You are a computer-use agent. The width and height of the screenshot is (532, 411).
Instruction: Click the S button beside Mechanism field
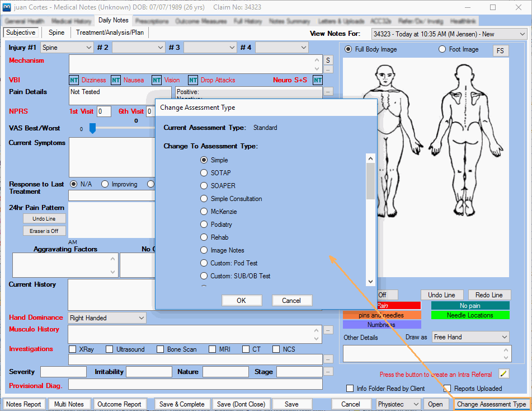[x=328, y=60]
